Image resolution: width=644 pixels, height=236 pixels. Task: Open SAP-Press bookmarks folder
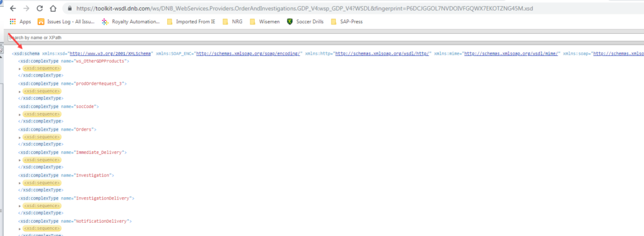347,22
